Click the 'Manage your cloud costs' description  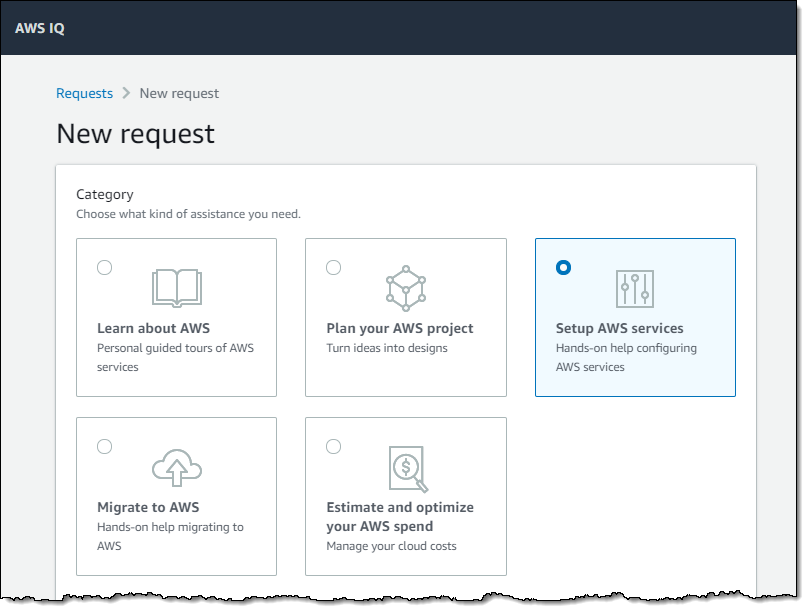[392, 546]
